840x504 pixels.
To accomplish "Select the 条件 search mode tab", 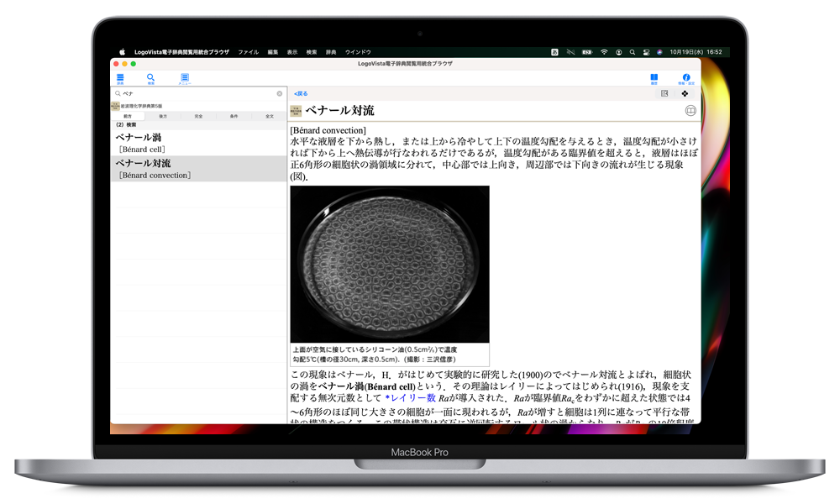I will (x=234, y=116).
